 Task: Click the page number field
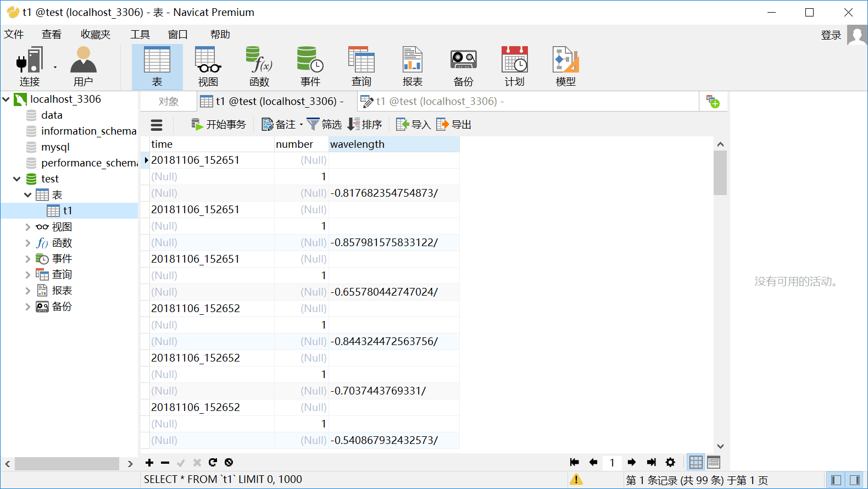(x=612, y=463)
